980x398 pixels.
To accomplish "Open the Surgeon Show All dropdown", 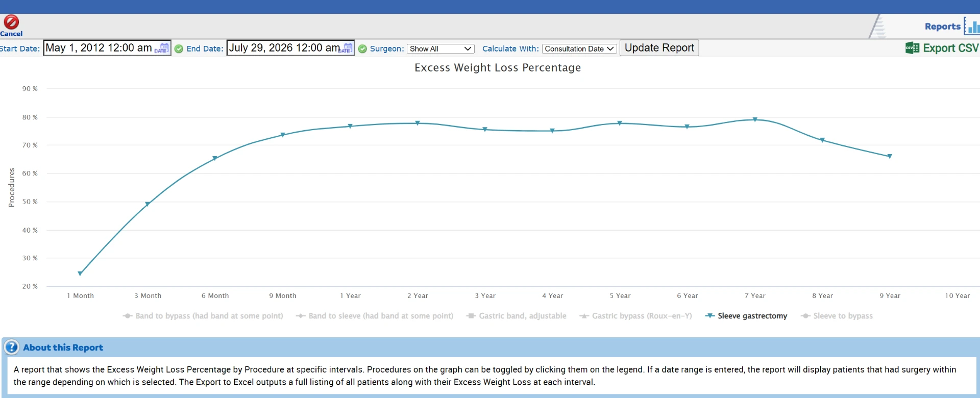I will [440, 48].
